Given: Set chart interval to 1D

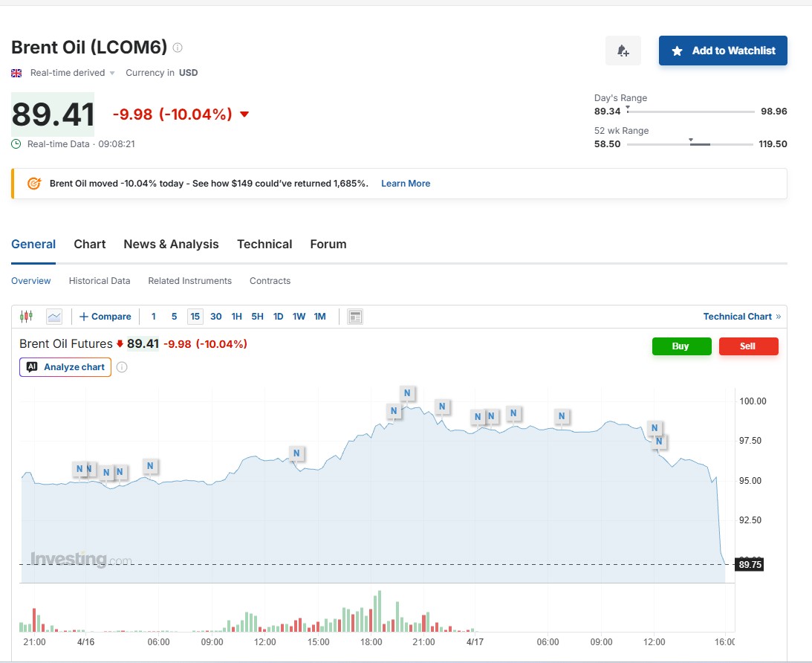Looking at the screenshot, I should pyautogui.click(x=278, y=317).
